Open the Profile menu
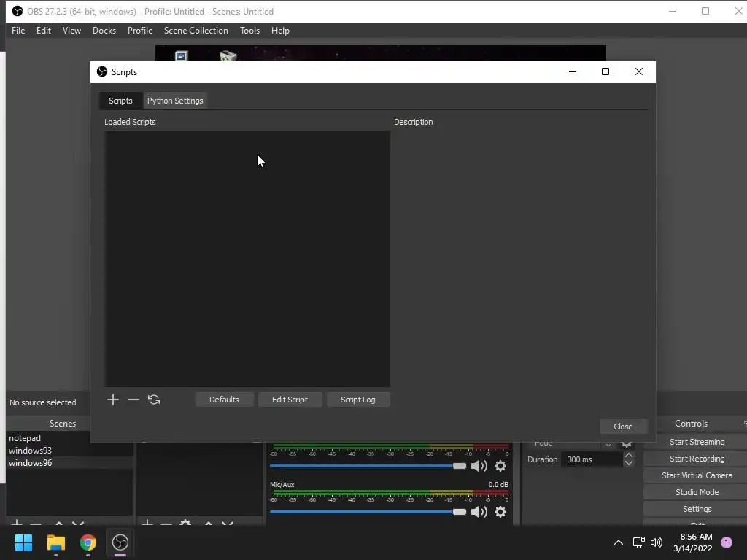 point(140,31)
